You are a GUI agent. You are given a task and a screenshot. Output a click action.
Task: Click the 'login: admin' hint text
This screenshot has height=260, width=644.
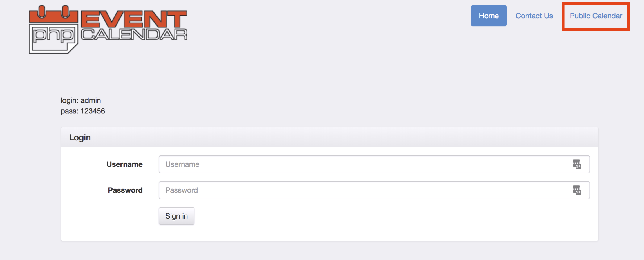(81, 100)
